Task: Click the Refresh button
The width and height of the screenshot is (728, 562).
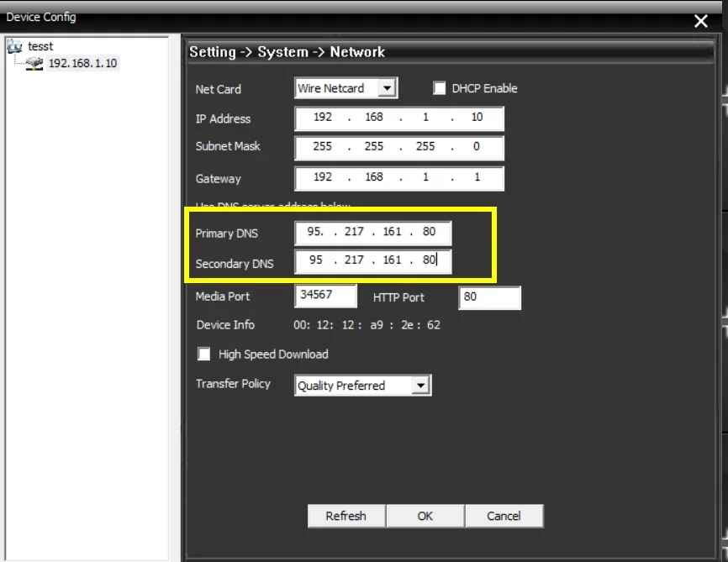Action: click(346, 516)
